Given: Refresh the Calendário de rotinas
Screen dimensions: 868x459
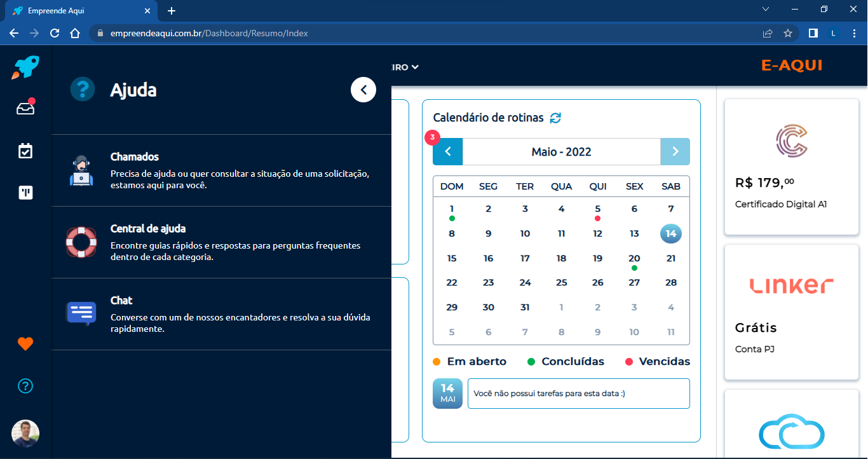Looking at the screenshot, I should tap(555, 118).
